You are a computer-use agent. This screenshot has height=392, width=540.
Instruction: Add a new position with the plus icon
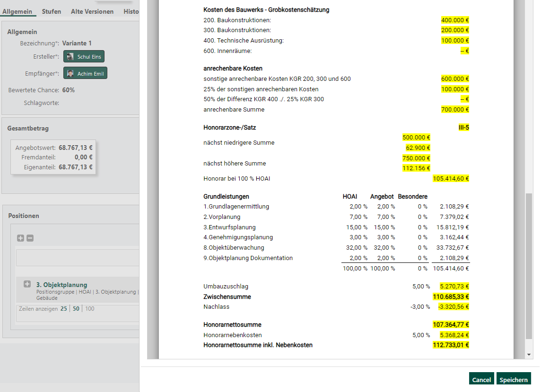(x=20, y=238)
